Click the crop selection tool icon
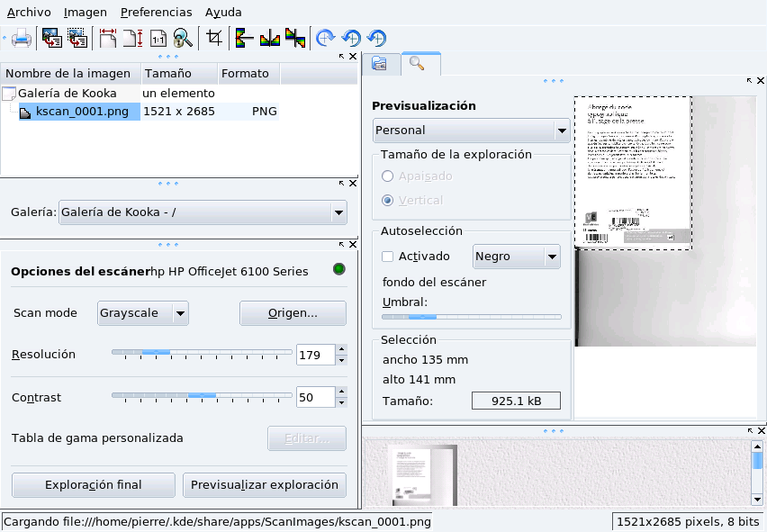 click(214, 39)
